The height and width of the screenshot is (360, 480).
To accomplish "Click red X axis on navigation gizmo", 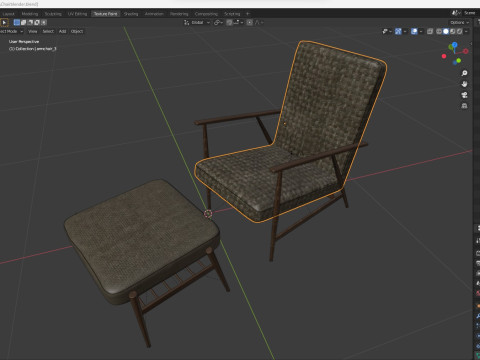I will tap(466, 51).
